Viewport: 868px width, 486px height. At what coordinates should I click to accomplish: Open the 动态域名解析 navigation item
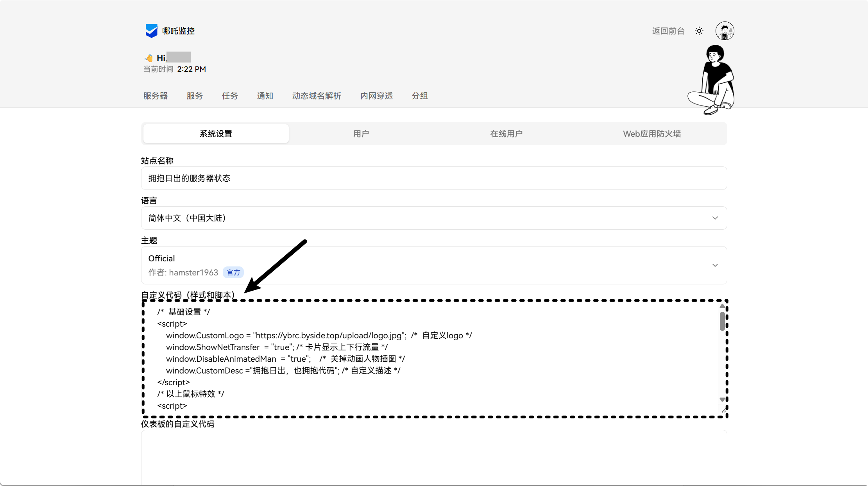pos(317,96)
